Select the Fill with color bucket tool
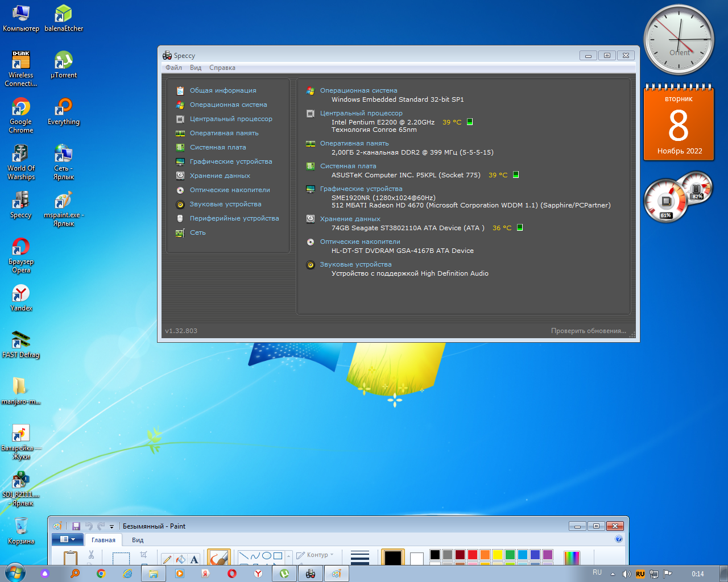Image resolution: width=728 pixels, height=582 pixels. (x=180, y=559)
